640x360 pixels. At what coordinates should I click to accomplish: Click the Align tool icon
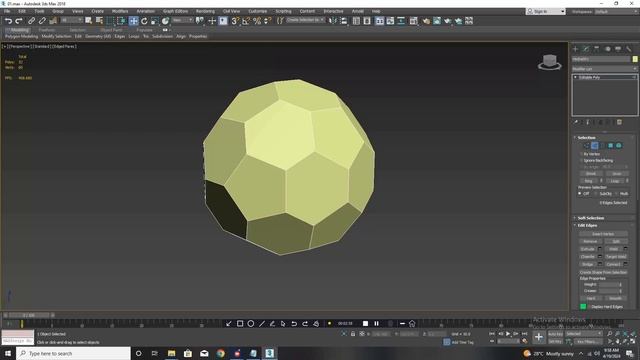click(343, 21)
